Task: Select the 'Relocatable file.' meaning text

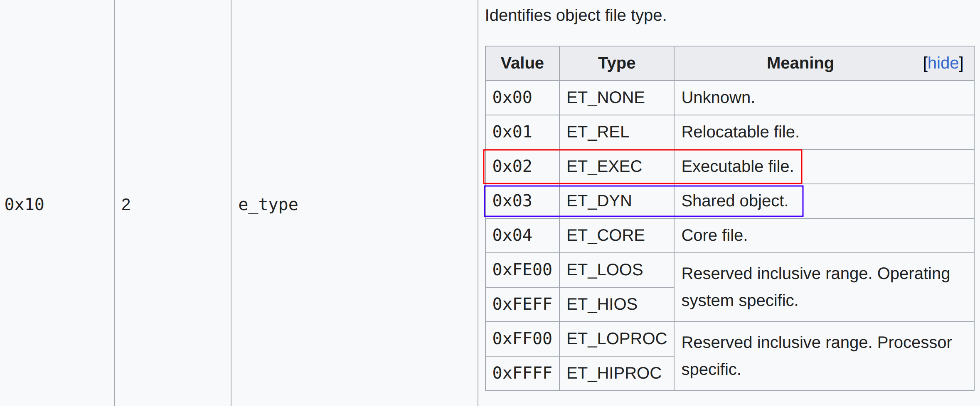Action: (740, 132)
